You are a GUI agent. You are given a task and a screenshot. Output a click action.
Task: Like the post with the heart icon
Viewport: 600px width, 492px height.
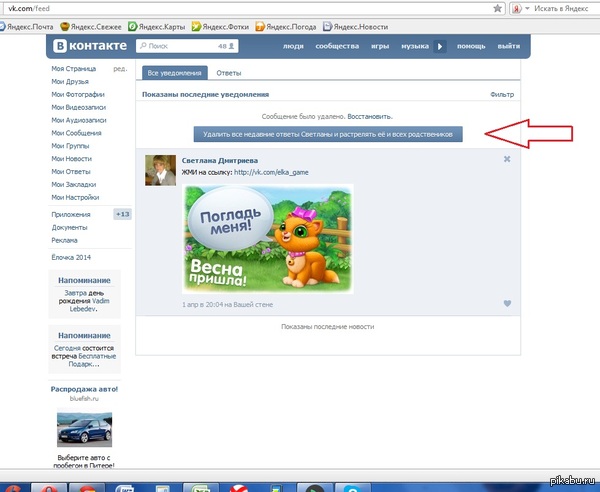coord(507,303)
